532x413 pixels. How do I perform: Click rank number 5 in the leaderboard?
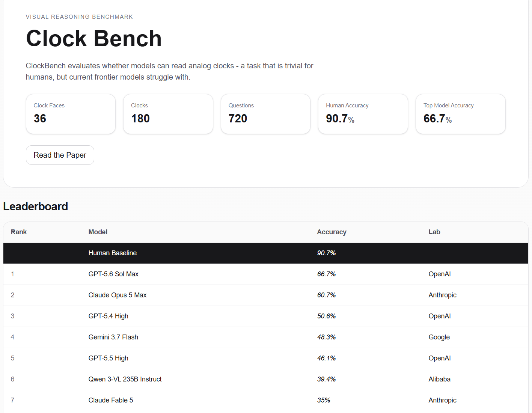(12, 358)
